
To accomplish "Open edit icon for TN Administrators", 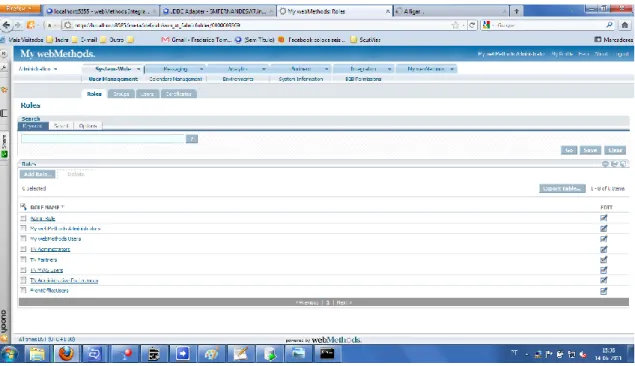I will point(603,249).
